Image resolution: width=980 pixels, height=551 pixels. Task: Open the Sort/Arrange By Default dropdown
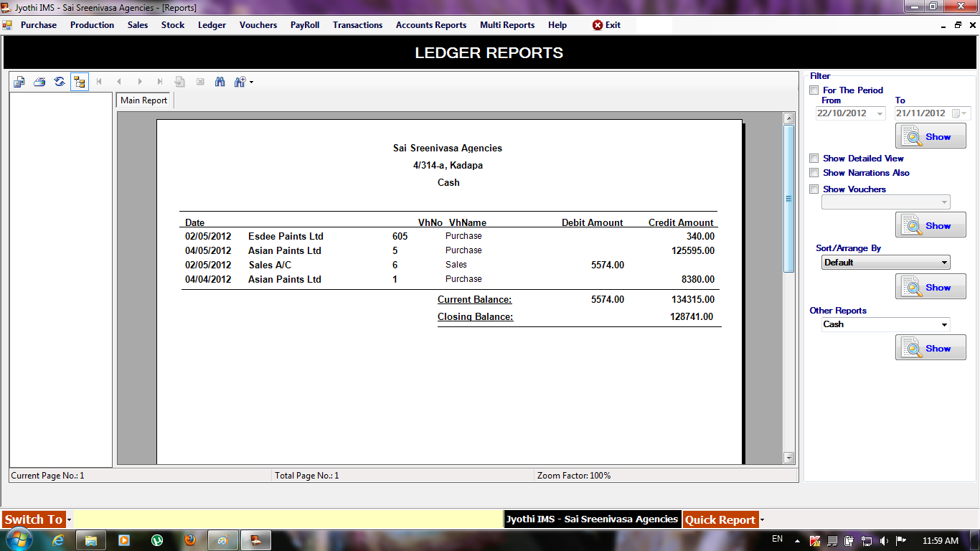pyautogui.click(x=886, y=263)
